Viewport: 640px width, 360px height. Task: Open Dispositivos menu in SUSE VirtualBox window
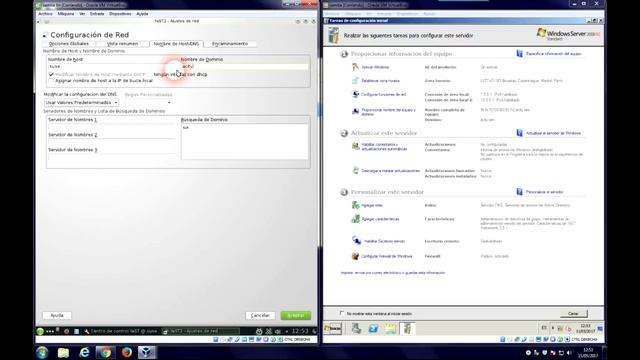tap(120, 13)
